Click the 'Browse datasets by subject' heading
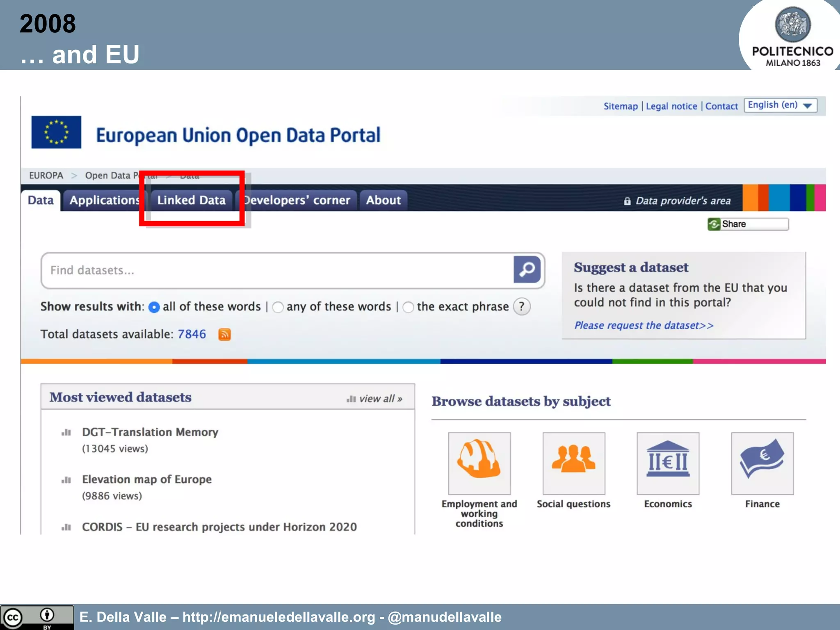Image resolution: width=840 pixels, height=630 pixels. 521,401
